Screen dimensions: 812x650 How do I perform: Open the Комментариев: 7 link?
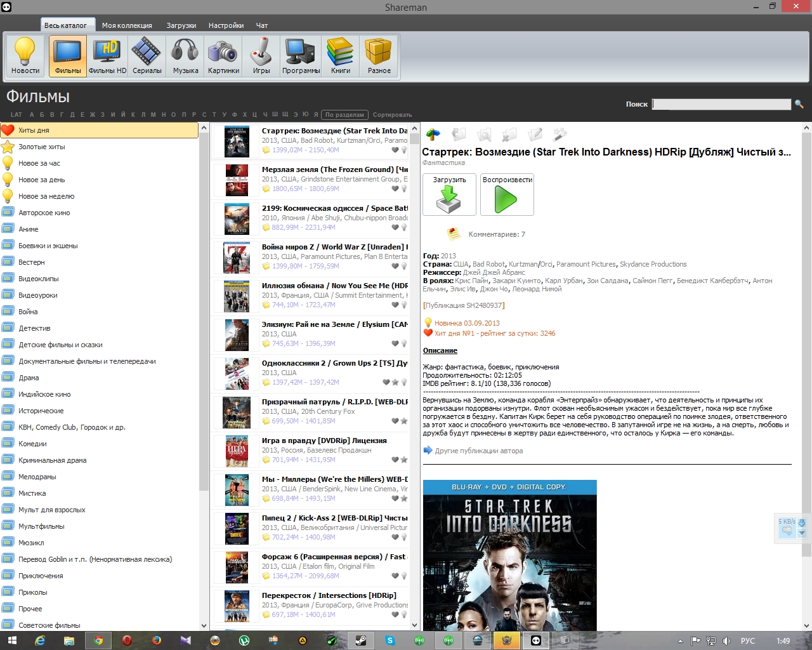497,234
